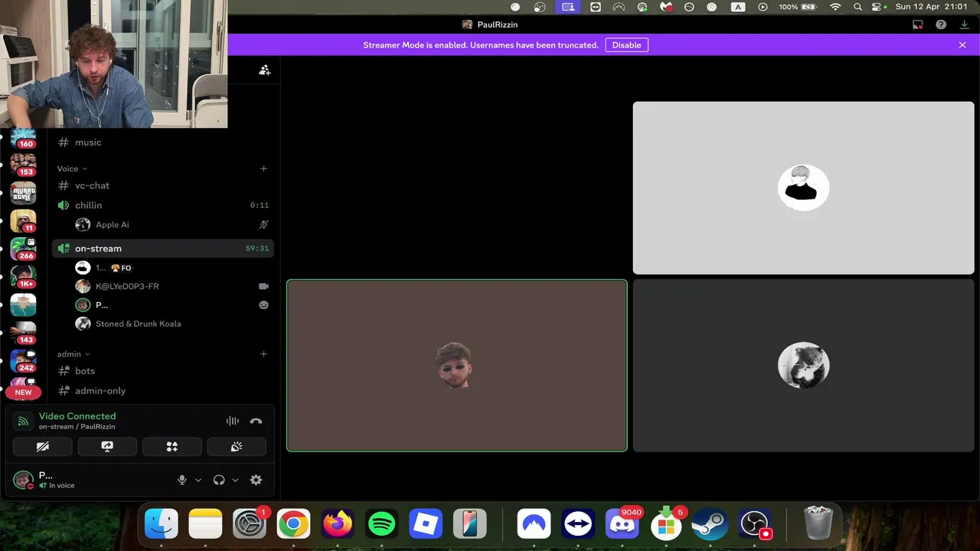Screen dimensions: 980x551
Task: Open Spotify from the Dock
Action: click(x=382, y=524)
